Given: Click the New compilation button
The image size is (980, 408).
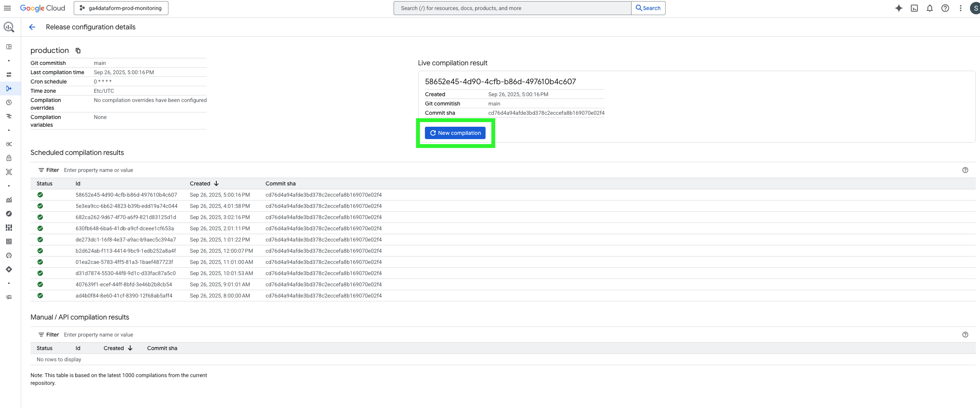Looking at the screenshot, I should pyautogui.click(x=455, y=133).
